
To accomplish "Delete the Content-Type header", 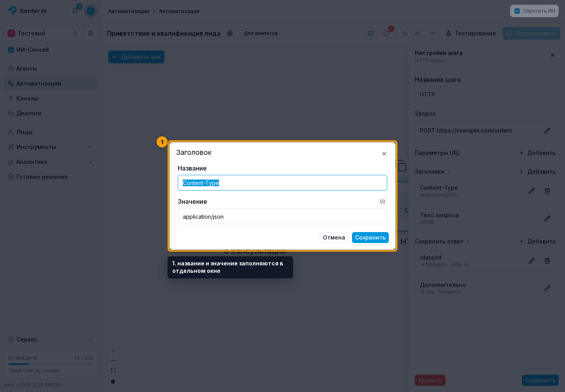I will click(x=547, y=191).
